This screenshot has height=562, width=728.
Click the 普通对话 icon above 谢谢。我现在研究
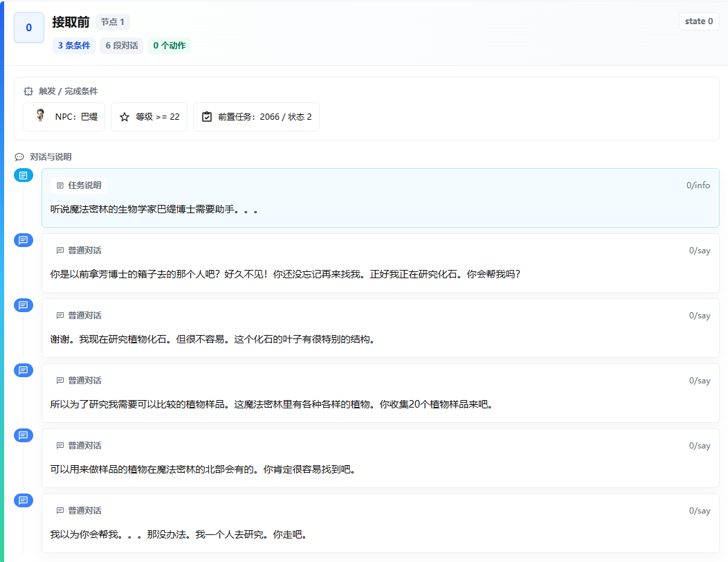click(60, 316)
